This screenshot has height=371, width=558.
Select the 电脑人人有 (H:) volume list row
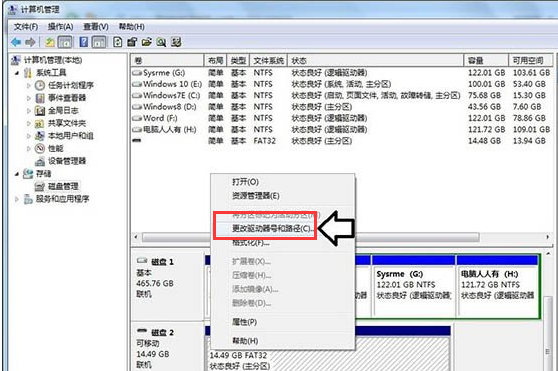pos(342,129)
